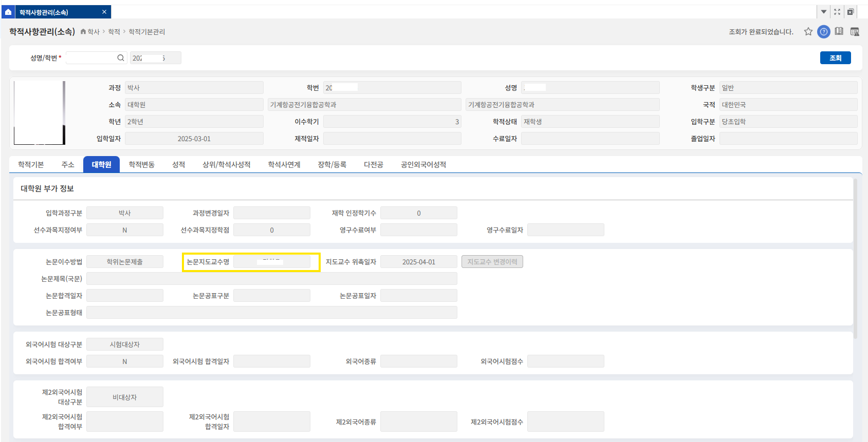Go to the home tab icon
The image size is (868, 442).
(8, 12)
